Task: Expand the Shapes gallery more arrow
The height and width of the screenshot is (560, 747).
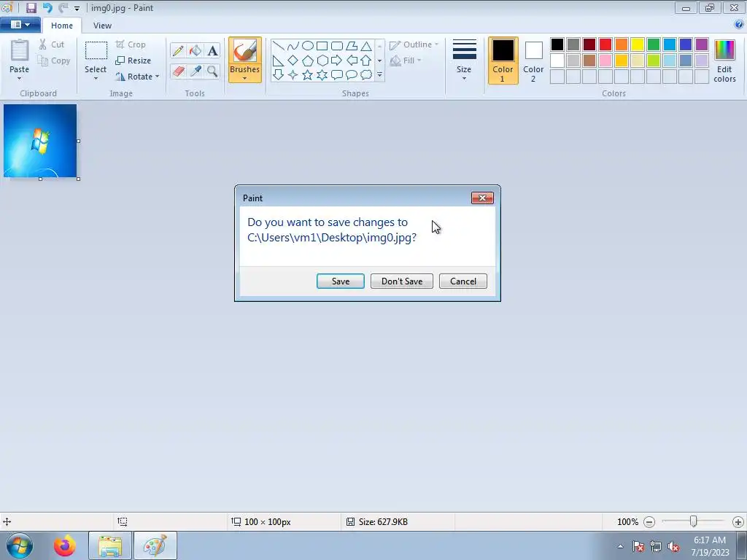Action: point(379,75)
